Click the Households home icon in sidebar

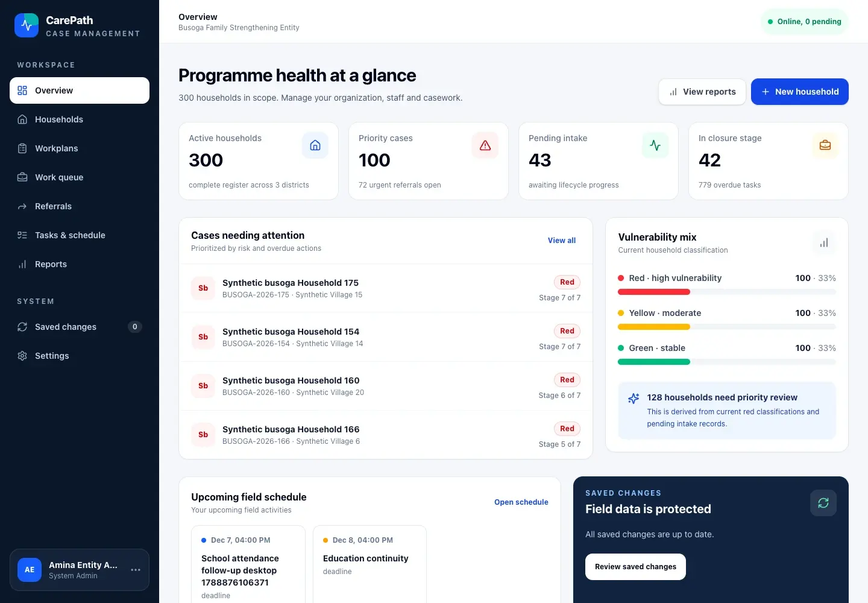click(x=22, y=119)
